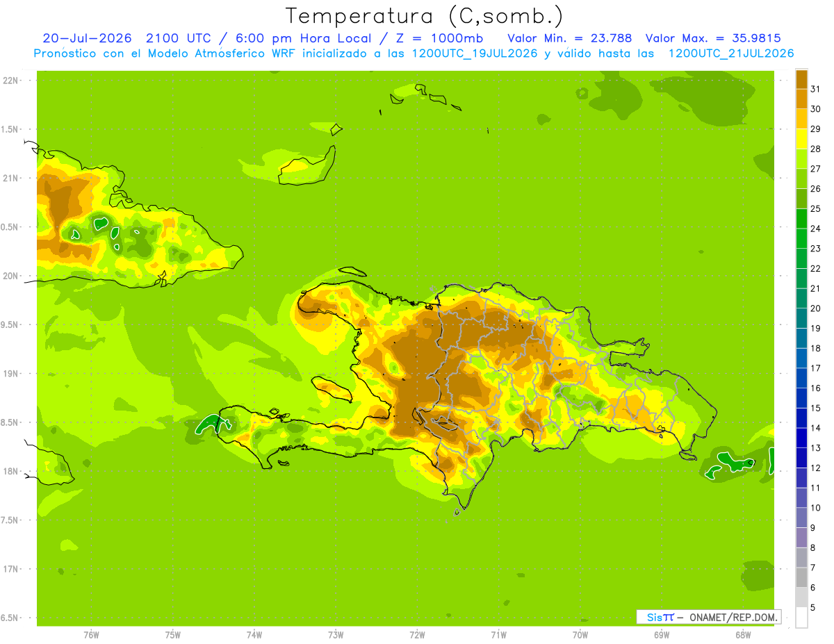Select the date '20-Jul-2026' in the header
Image resolution: width=834 pixels, height=644 pixels.
pyautogui.click(x=87, y=38)
